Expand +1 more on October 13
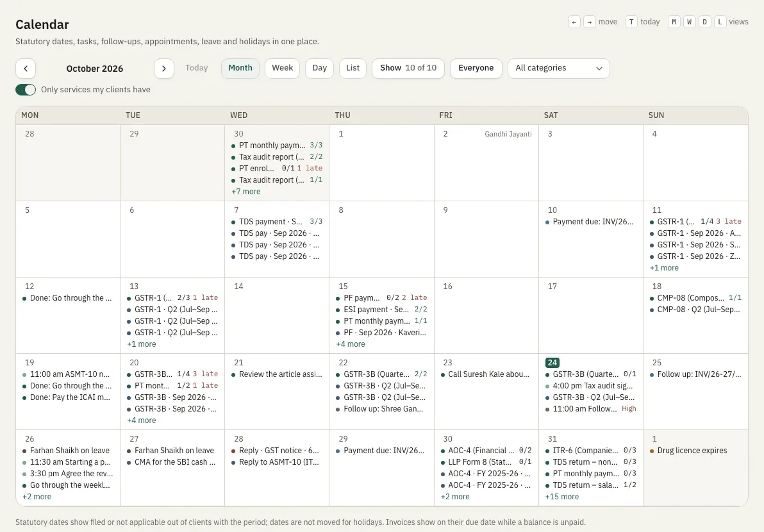 pyautogui.click(x=142, y=344)
